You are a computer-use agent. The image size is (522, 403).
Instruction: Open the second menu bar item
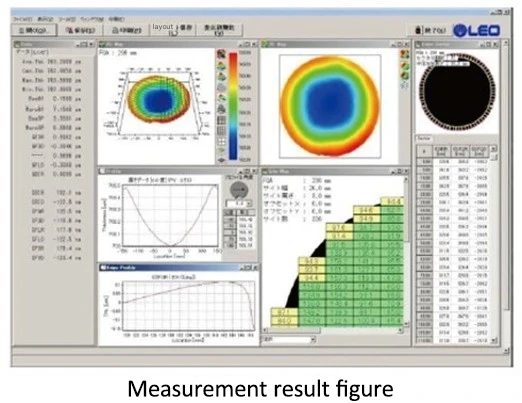45,19
